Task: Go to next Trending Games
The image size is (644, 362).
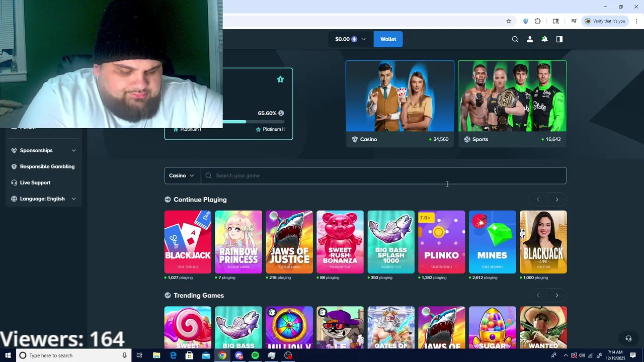Action: [x=557, y=296]
